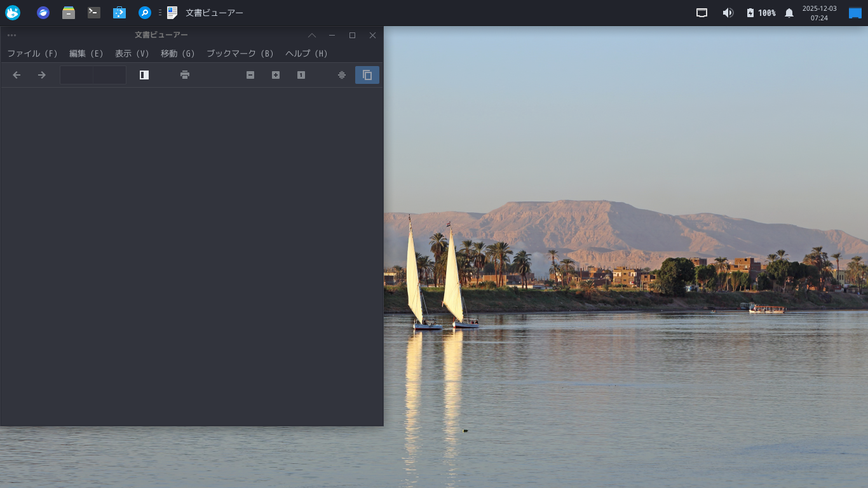Image resolution: width=868 pixels, height=488 pixels.
Task: Open the start menu launcher in the panel
Action: coord(13,13)
